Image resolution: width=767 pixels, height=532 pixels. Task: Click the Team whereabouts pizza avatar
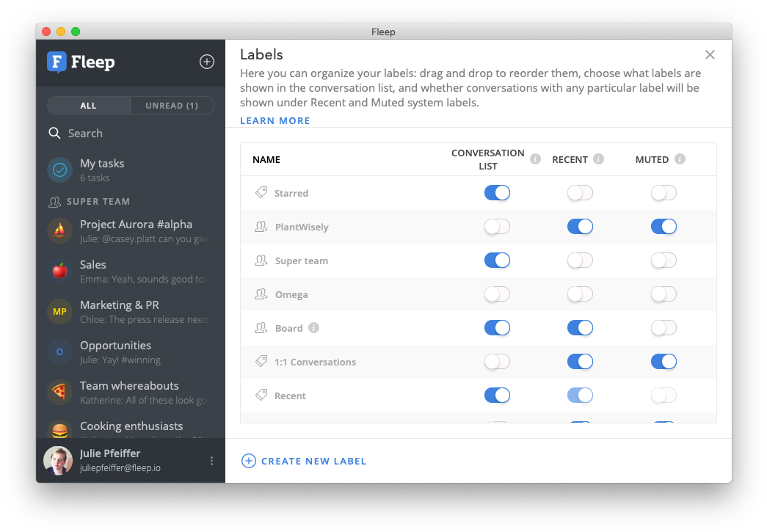pyautogui.click(x=59, y=392)
